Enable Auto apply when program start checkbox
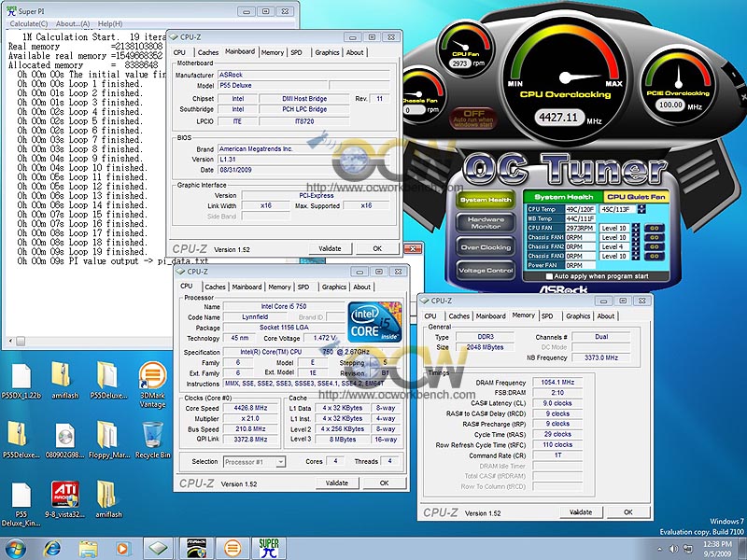The width and height of the screenshot is (747, 560). point(548,276)
